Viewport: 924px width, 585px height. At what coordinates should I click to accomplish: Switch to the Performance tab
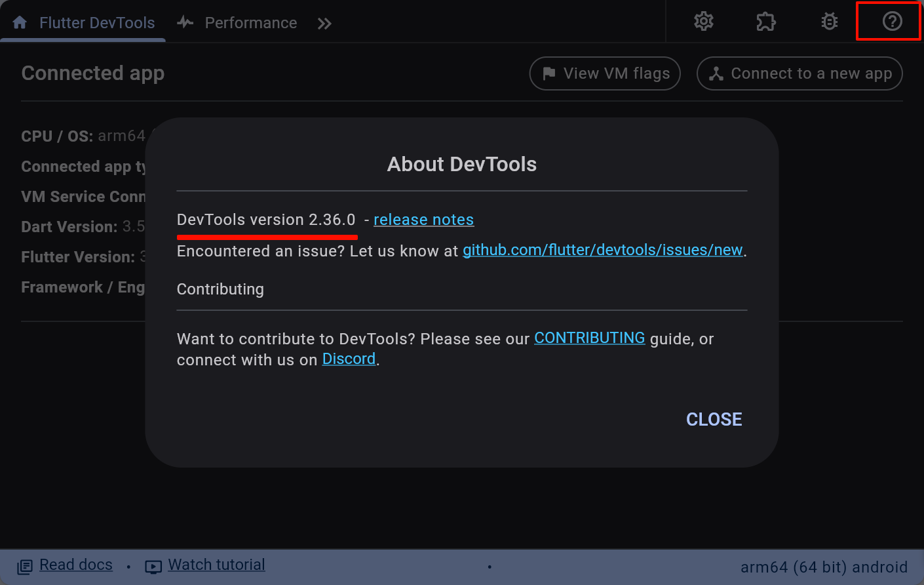[x=237, y=23]
